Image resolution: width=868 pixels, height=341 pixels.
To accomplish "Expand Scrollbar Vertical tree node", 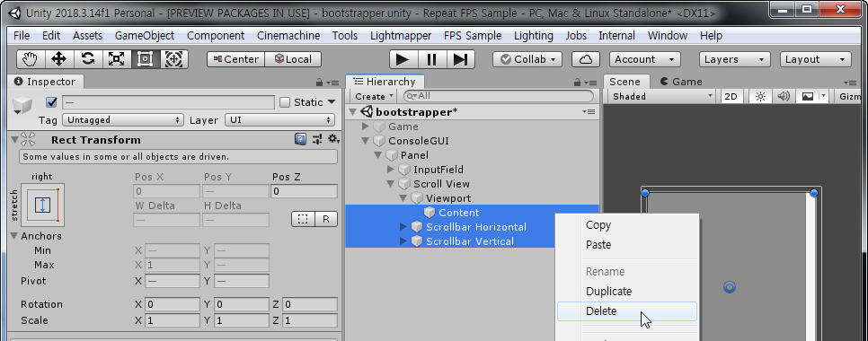I will (x=403, y=241).
